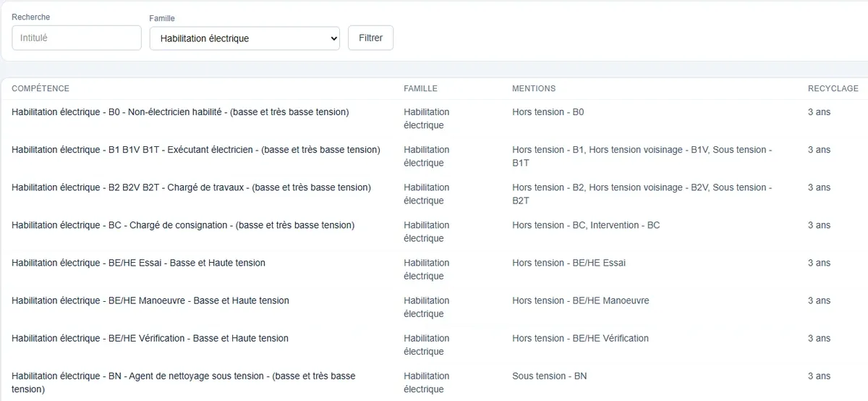Click '3 ans' recycling in the BN row
Image resolution: width=868 pixels, height=401 pixels.
pyautogui.click(x=819, y=376)
